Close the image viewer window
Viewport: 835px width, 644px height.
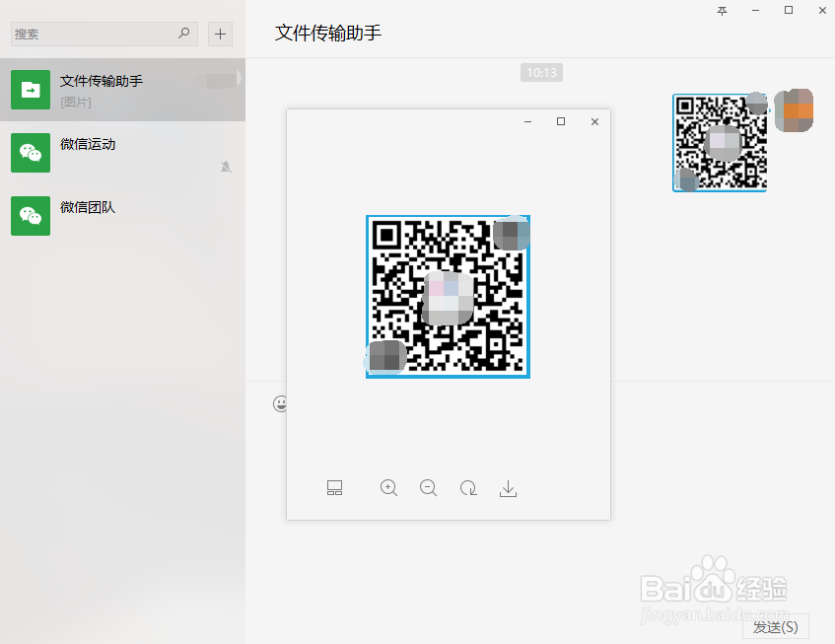594,121
